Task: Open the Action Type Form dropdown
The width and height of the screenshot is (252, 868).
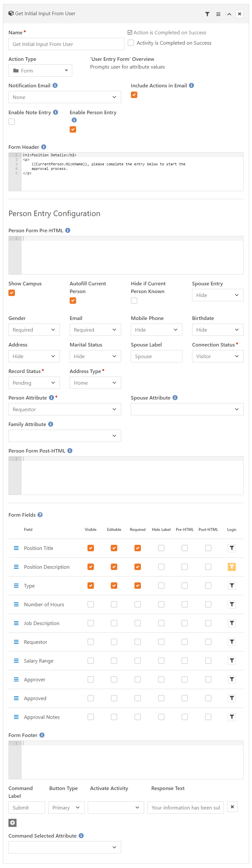Action: tap(40, 71)
